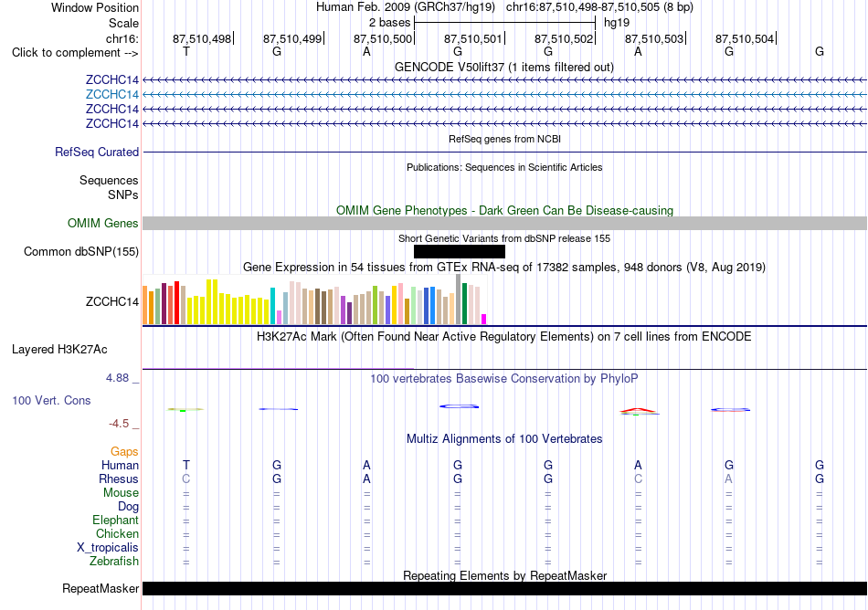Image resolution: width=868 pixels, height=610 pixels.
Task: Open 'RefSeq genes from NCBI' title
Action: tap(504, 139)
